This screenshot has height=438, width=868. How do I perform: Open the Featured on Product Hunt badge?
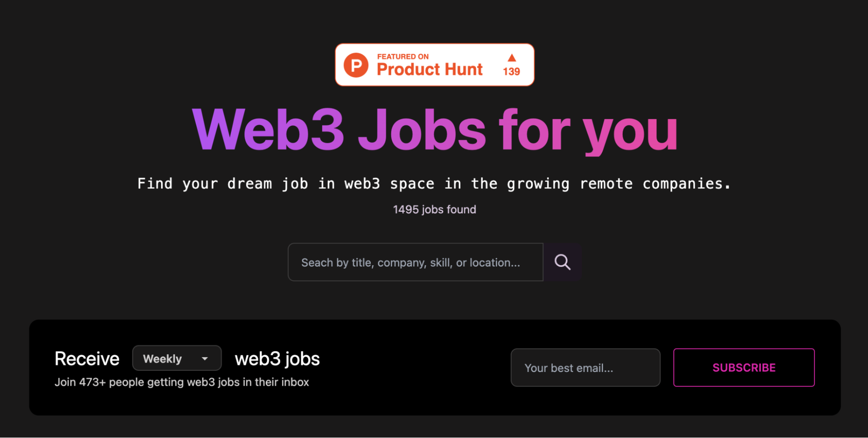pyautogui.click(x=435, y=65)
